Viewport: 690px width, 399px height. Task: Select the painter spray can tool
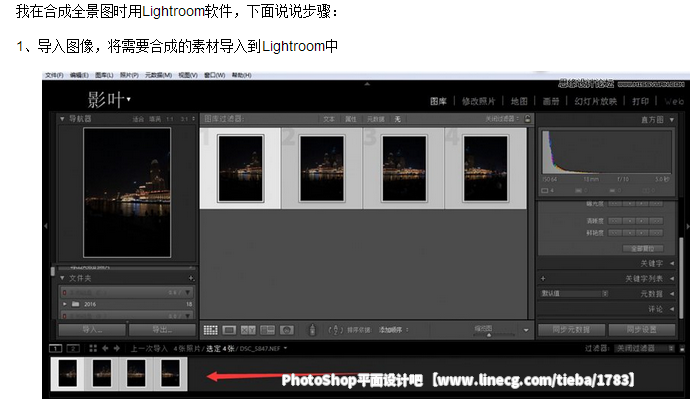(x=312, y=329)
